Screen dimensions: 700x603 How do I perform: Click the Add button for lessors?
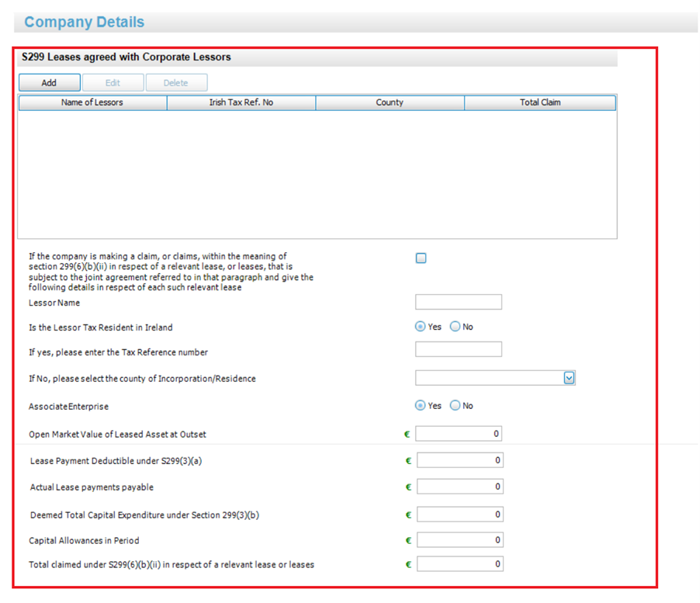click(50, 82)
